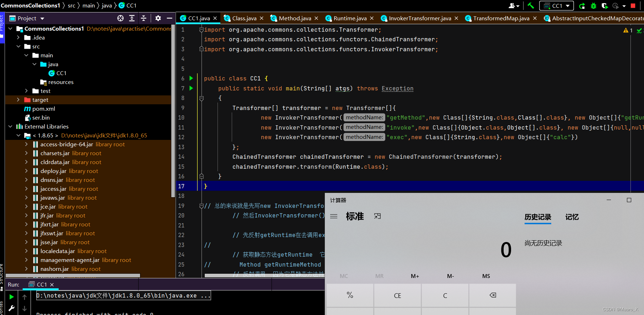Collapse the src folder
Viewport: 644px width, 315px height.
tap(18, 46)
